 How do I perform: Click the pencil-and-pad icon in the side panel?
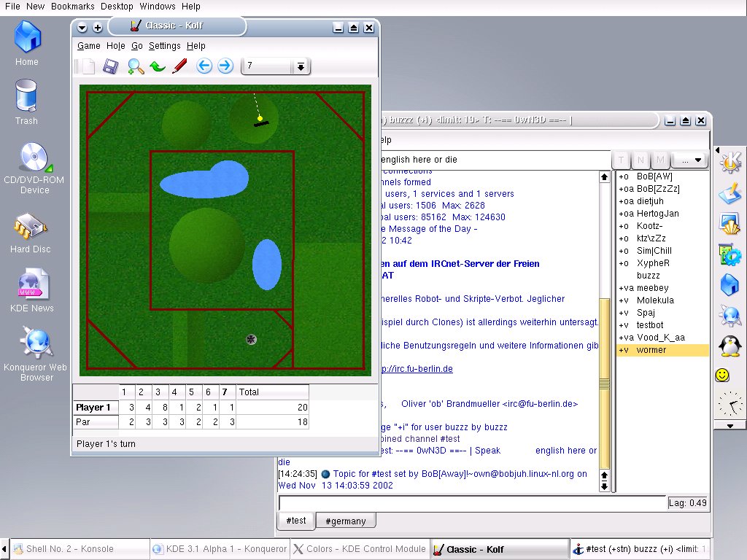tap(729, 192)
